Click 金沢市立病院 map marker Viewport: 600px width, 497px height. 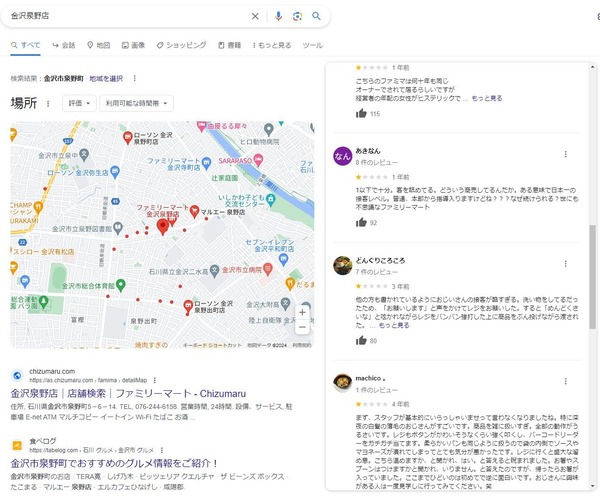(268, 269)
